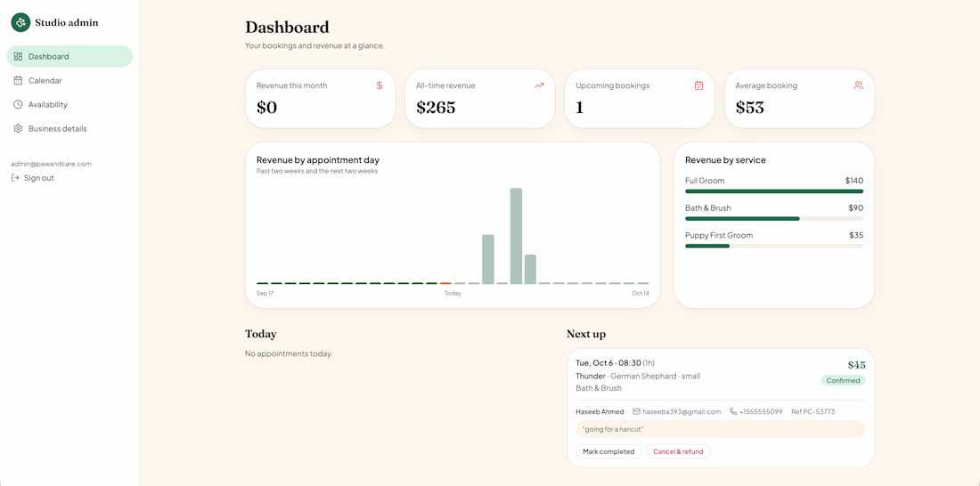Click the Full Groom revenue bar

773,191
